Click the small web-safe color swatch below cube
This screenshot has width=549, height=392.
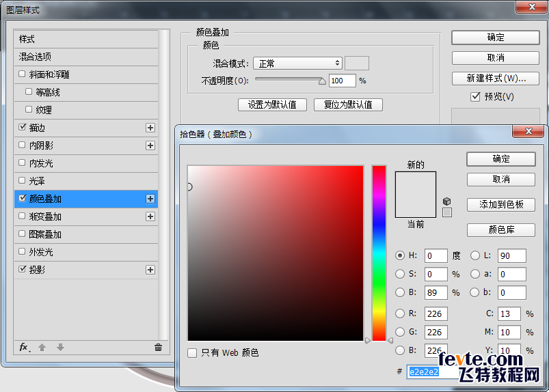tap(446, 212)
